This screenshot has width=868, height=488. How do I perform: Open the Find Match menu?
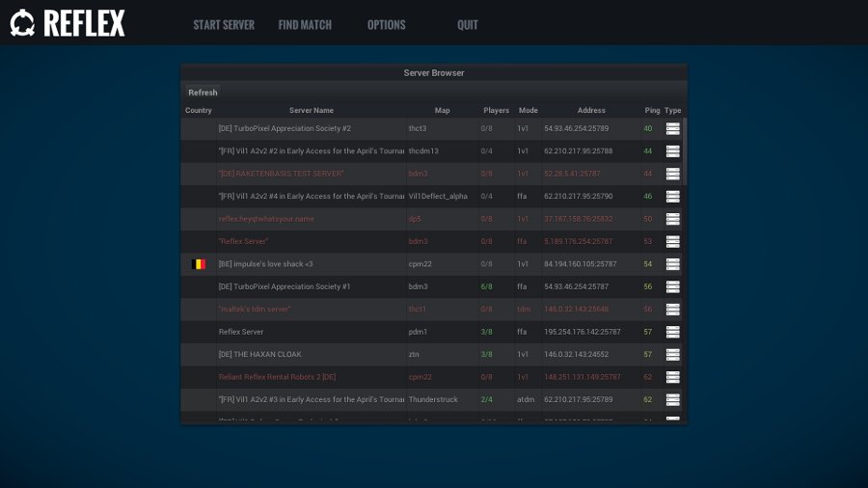(x=305, y=25)
